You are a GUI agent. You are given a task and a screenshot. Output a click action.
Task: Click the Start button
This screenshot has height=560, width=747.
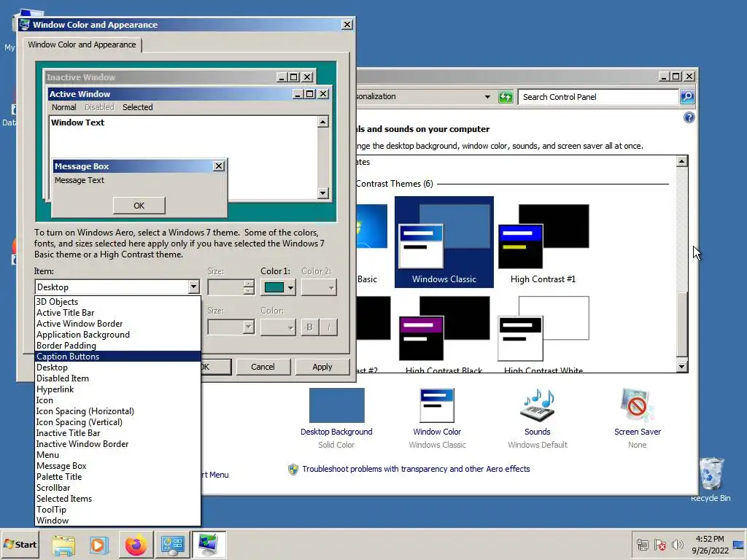point(20,544)
